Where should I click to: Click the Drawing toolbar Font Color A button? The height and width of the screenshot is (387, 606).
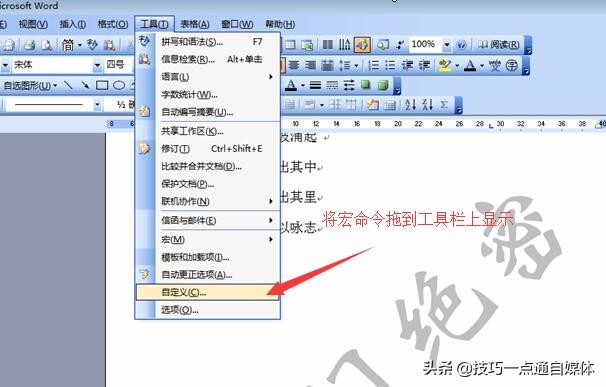(x=291, y=85)
